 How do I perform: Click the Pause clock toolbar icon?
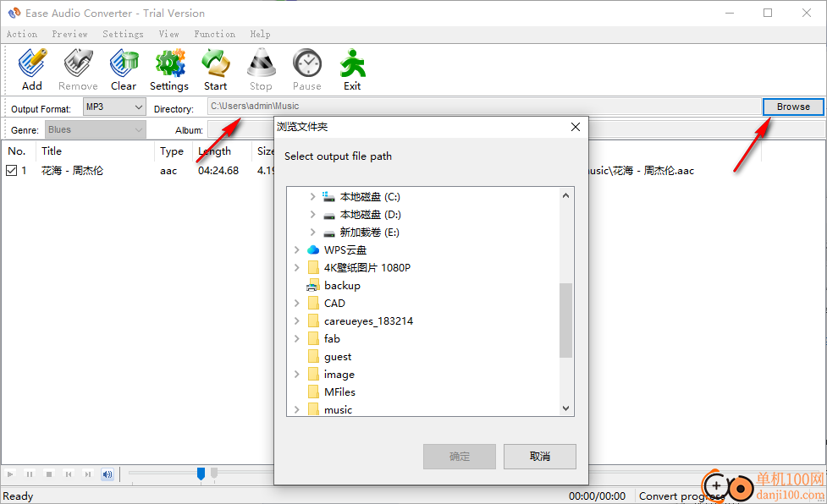[307, 69]
